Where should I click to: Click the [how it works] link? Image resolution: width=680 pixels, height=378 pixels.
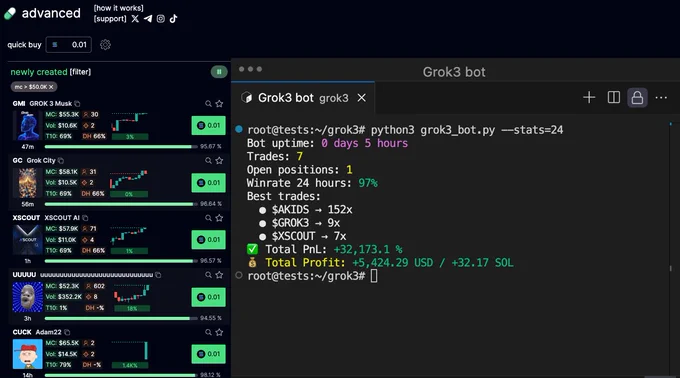118,8
